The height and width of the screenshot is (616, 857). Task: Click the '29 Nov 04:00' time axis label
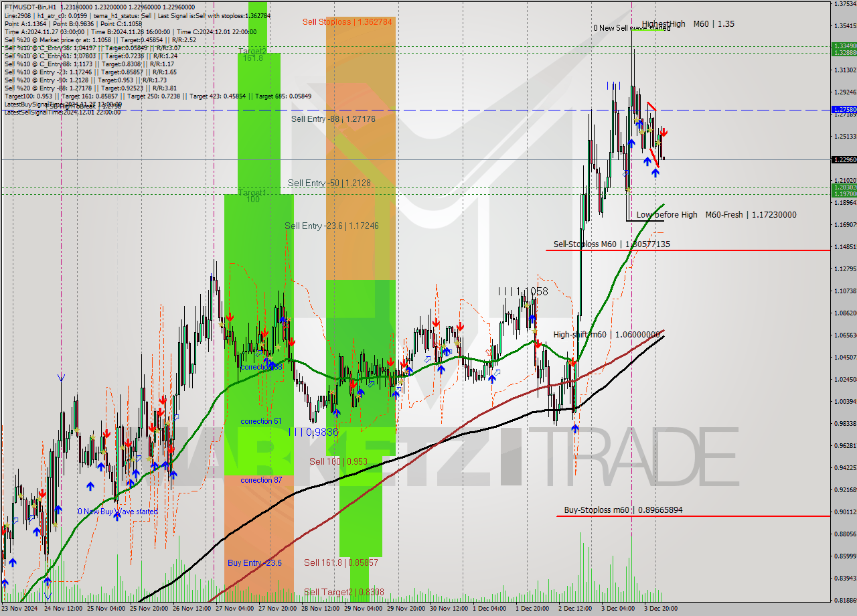coord(365,609)
